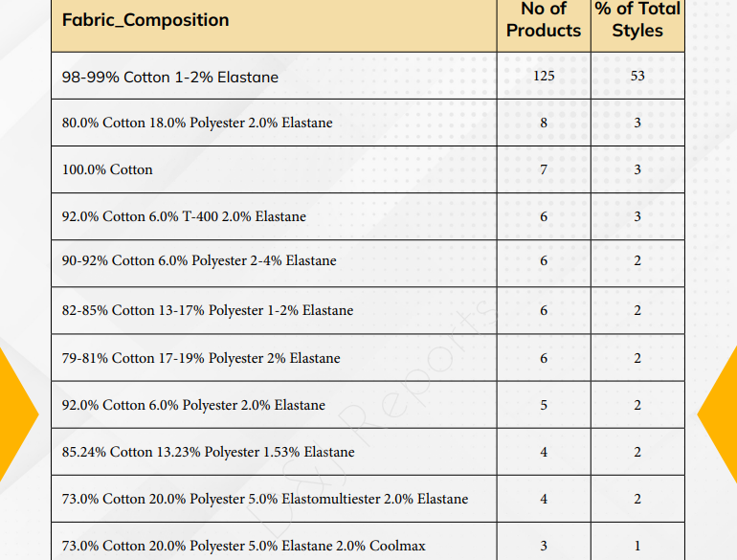Select 92.0% Cotton 6.0% Polyester 2.0% Elastane

click(x=368, y=405)
